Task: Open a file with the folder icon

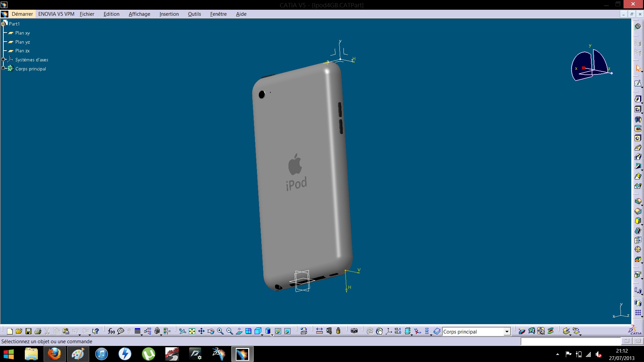Action: (x=19, y=331)
